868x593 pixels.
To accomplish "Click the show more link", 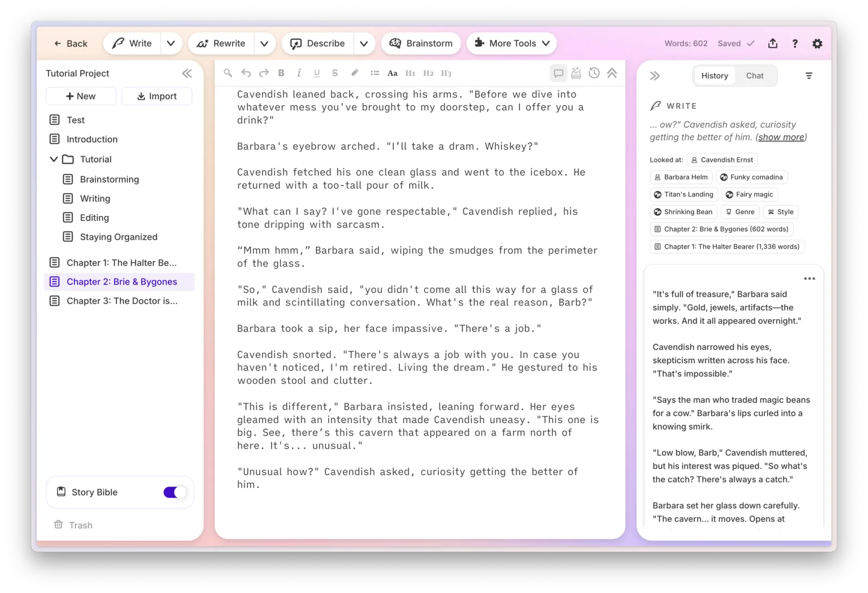I will (x=781, y=137).
